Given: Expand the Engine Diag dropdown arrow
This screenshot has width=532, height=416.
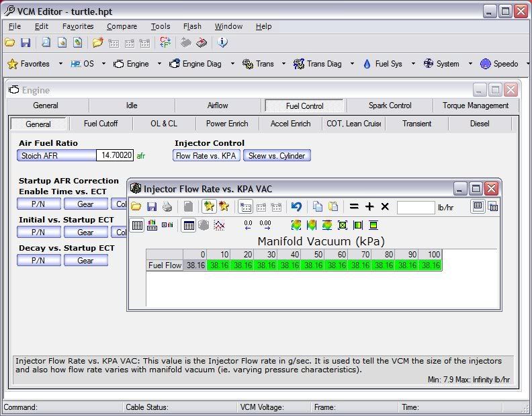Looking at the screenshot, I should [x=232, y=63].
